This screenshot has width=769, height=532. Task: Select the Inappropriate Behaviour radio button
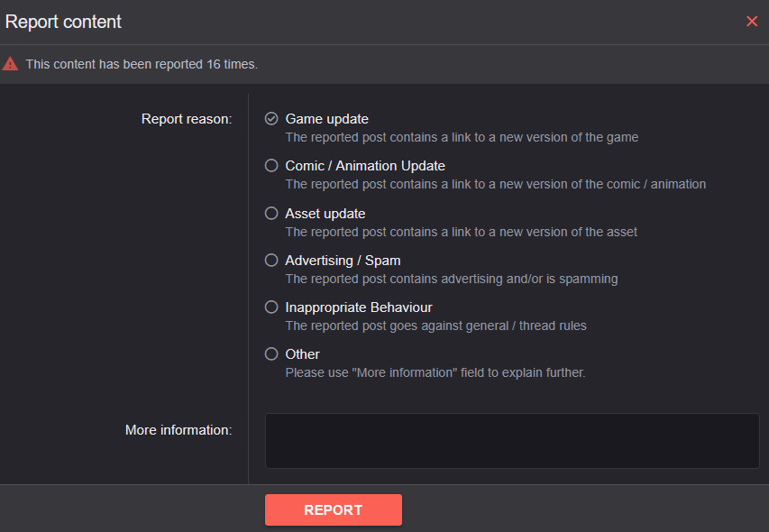coord(271,307)
